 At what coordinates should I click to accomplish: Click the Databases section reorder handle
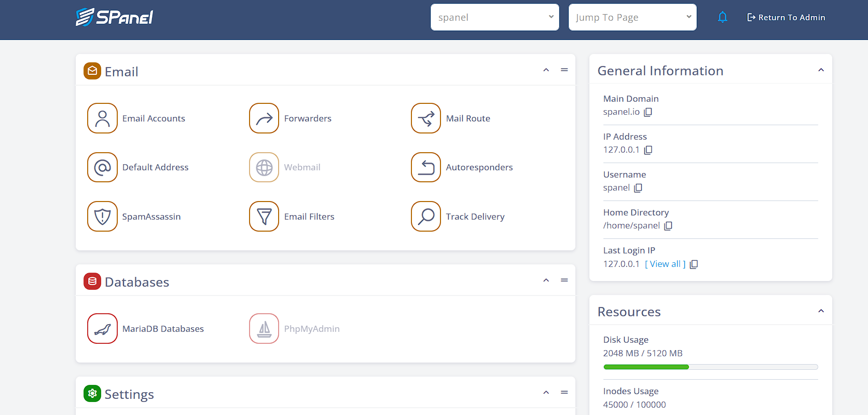pyautogui.click(x=564, y=280)
